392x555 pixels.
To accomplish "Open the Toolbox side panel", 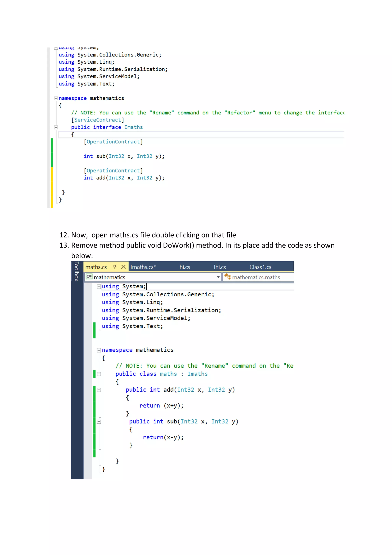I will coord(76,271).
